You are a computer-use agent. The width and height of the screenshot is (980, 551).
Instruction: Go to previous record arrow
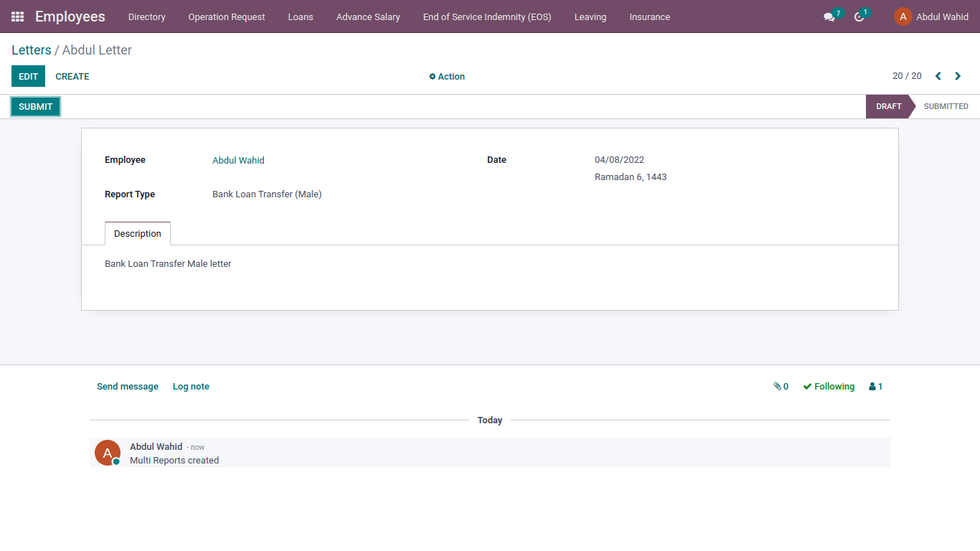click(x=938, y=76)
